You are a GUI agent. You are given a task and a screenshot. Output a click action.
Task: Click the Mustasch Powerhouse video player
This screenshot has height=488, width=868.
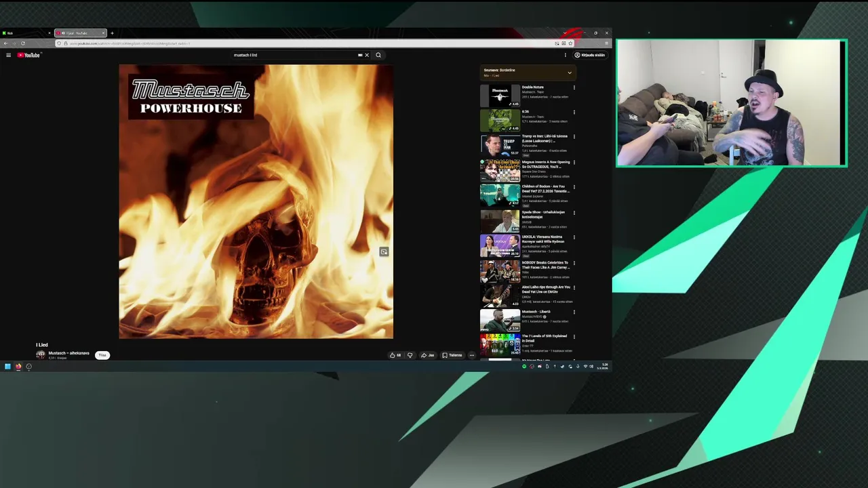[x=256, y=201]
